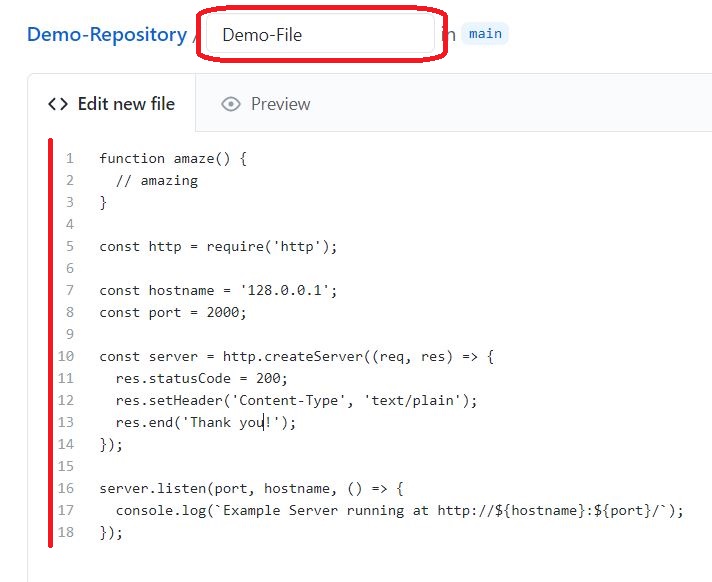This screenshot has width=712, height=582.
Task: Click line number 1 in gutter
Action: tap(69, 158)
